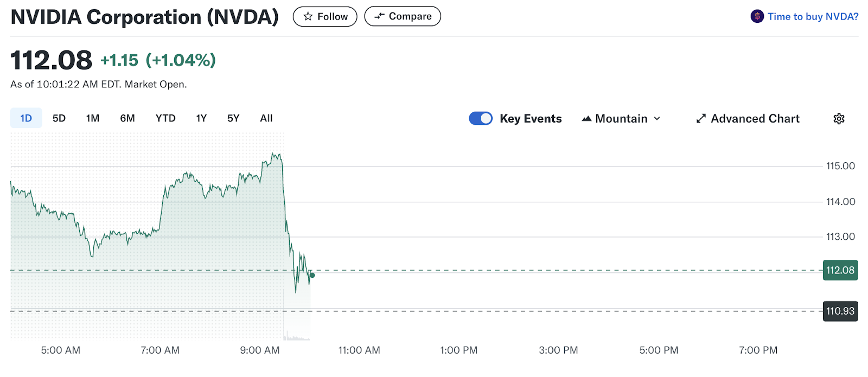Switch to the 1Y range tab

click(201, 118)
